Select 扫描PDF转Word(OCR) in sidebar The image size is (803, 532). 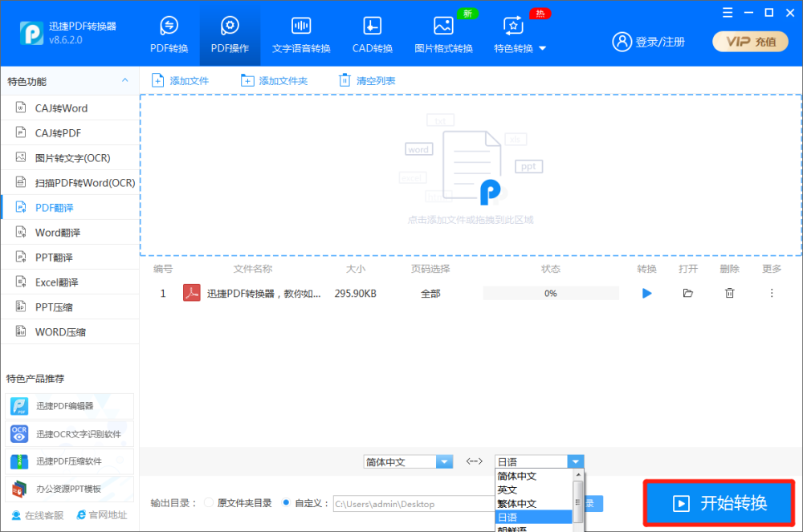click(x=70, y=183)
